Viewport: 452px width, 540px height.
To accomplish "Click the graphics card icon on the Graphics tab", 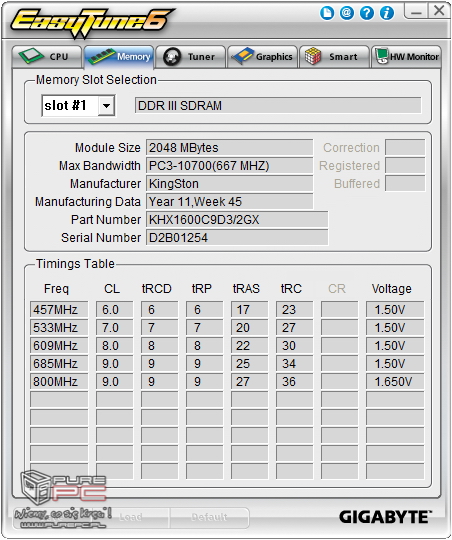I will tap(242, 56).
